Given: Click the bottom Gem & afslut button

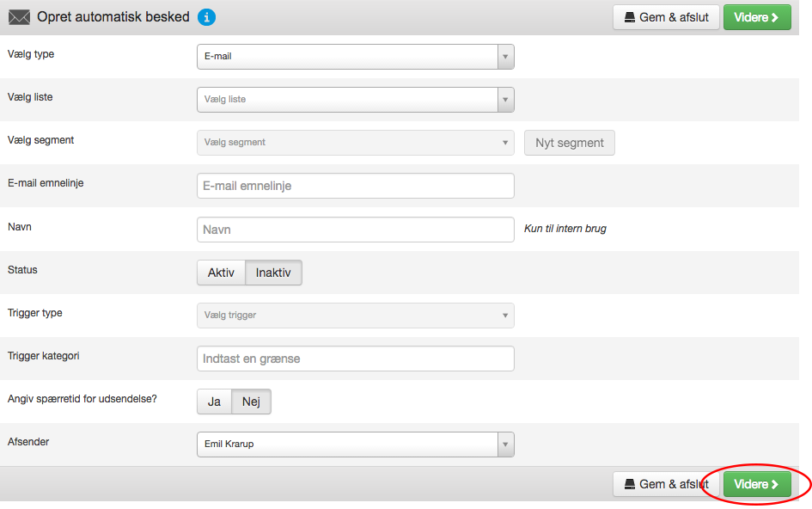Looking at the screenshot, I should point(666,484).
